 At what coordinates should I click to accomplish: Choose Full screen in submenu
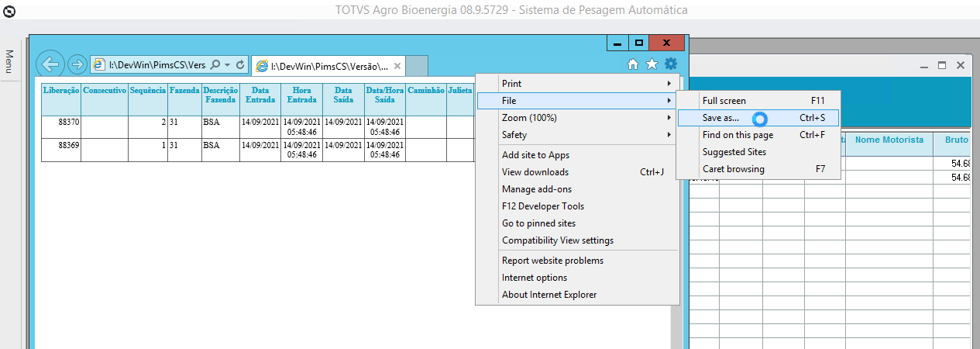point(758,101)
